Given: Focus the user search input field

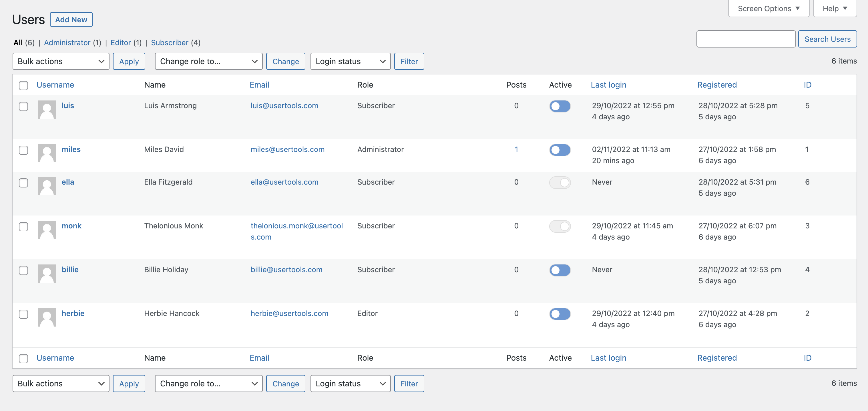Looking at the screenshot, I should coord(746,39).
